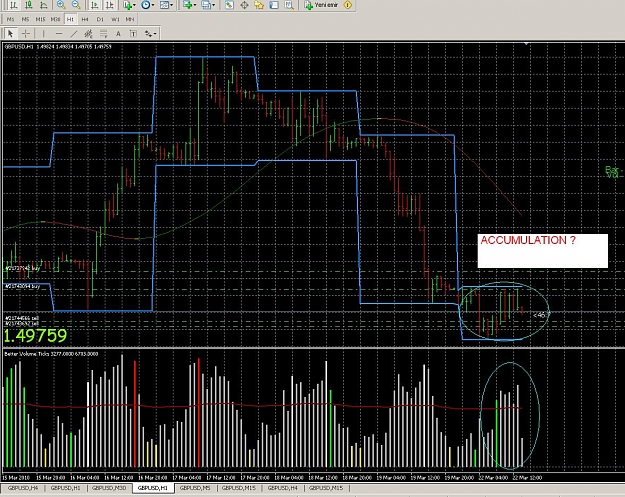Select the M15 timeframe
The image size is (625, 497).
tap(40, 19)
